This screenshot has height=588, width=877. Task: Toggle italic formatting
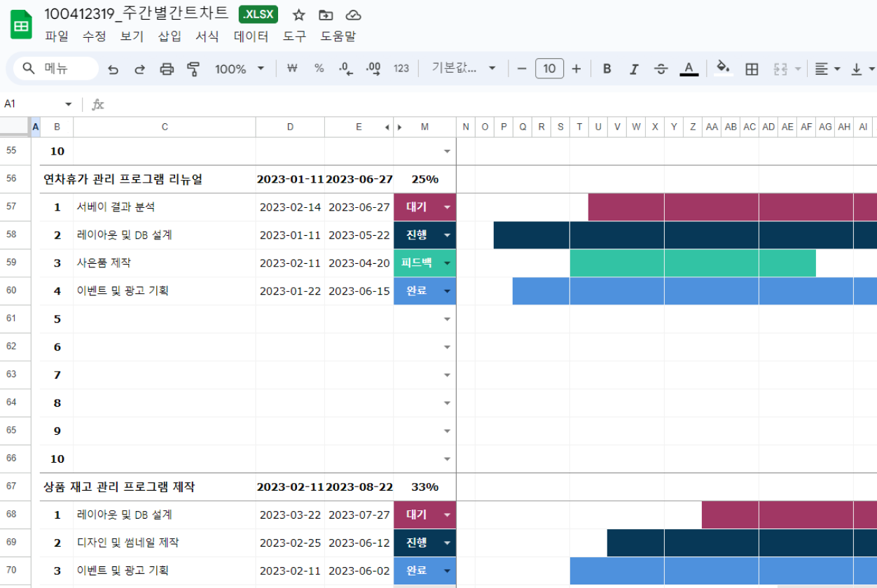pyautogui.click(x=634, y=69)
